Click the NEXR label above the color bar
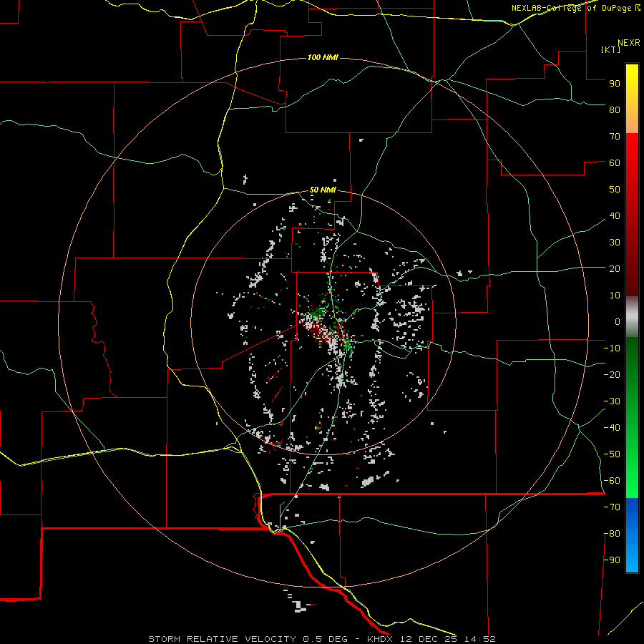This screenshot has height=644, width=644. [629, 43]
